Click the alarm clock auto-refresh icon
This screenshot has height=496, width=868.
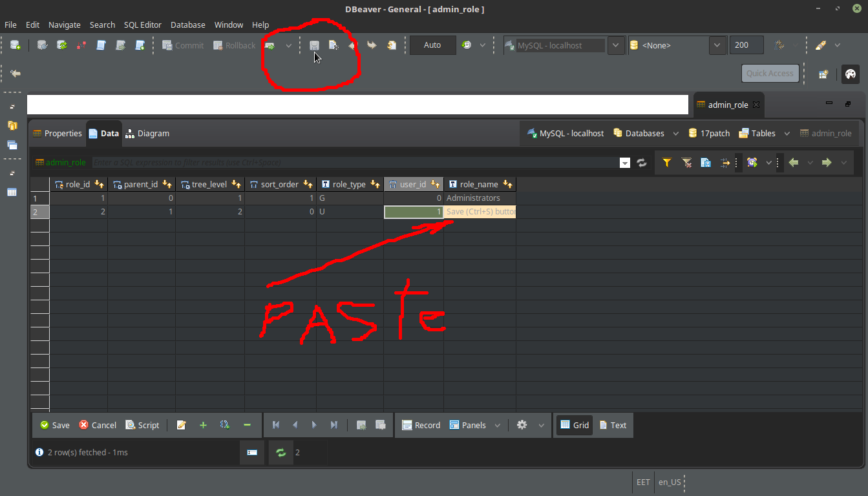tap(752, 162)
